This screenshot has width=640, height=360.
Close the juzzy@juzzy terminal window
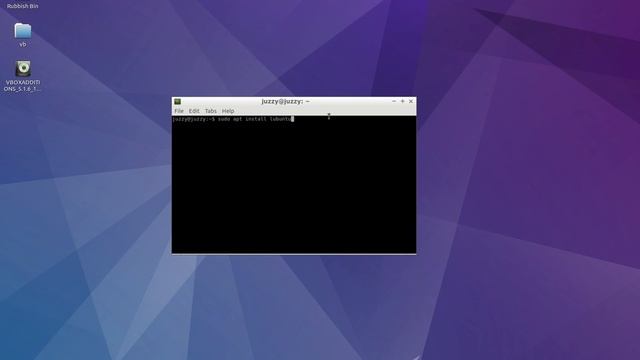tap(411, 101)
